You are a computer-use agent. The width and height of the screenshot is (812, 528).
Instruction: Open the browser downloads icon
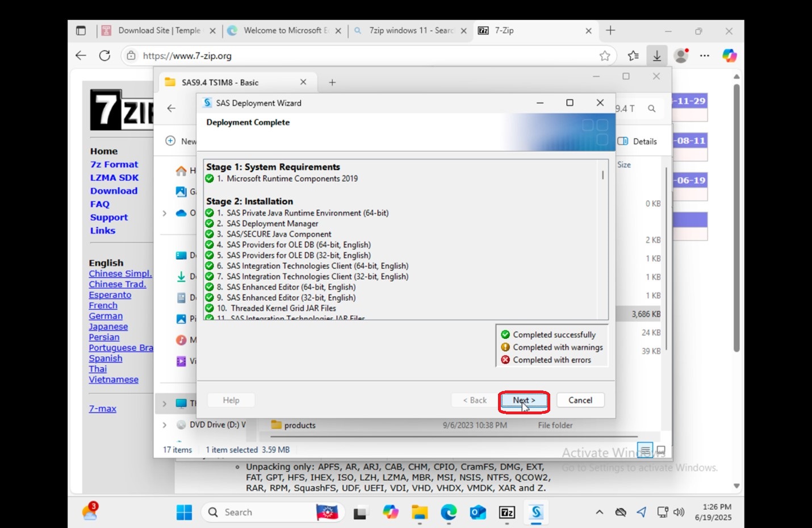coord(656,56)
